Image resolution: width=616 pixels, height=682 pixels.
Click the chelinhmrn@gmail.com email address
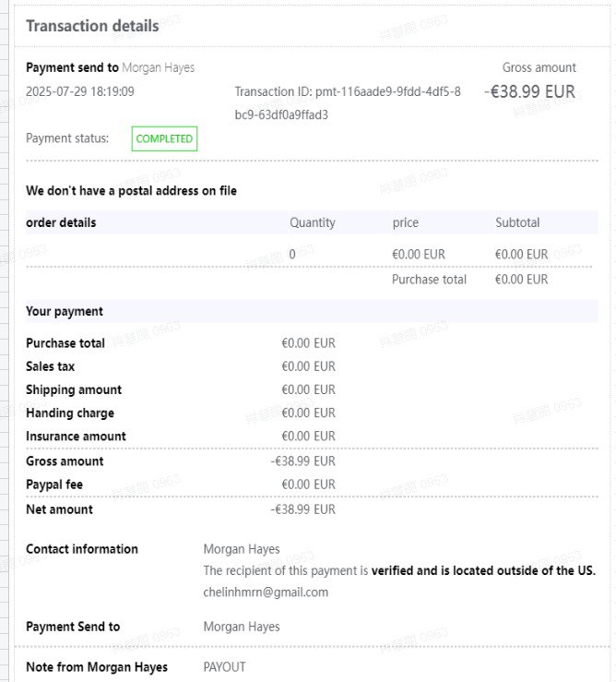click(x=266, y=592)
